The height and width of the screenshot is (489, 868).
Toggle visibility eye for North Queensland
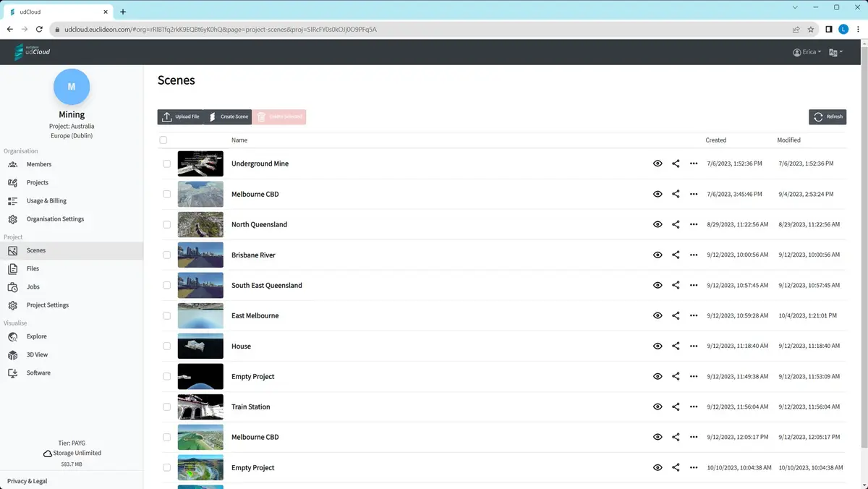[x=658, y=224]
